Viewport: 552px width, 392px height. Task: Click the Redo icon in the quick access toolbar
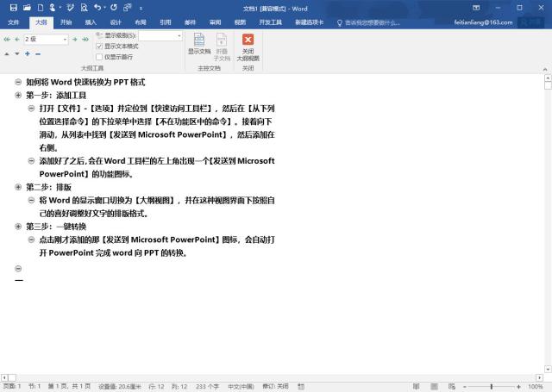click(x=114, y=8)
